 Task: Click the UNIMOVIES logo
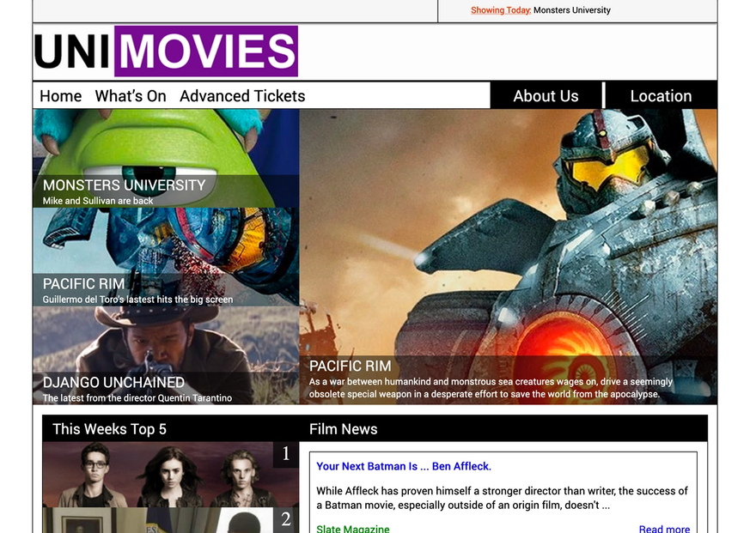166,51
